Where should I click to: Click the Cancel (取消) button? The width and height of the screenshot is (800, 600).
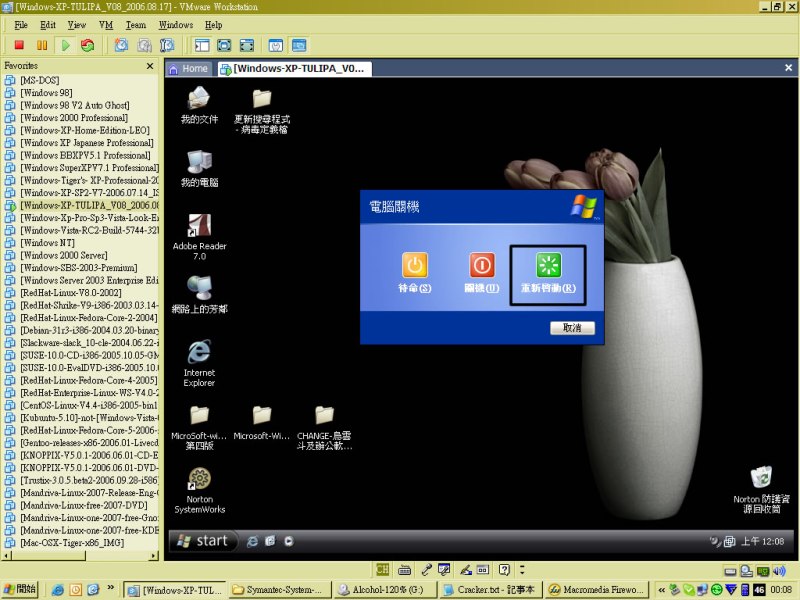[x=572, y=328]
